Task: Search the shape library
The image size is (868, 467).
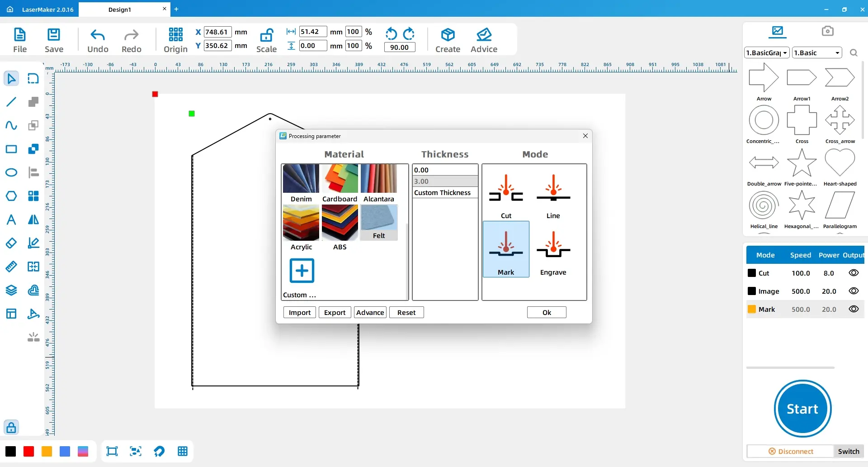Action: (x=854, y=53)
